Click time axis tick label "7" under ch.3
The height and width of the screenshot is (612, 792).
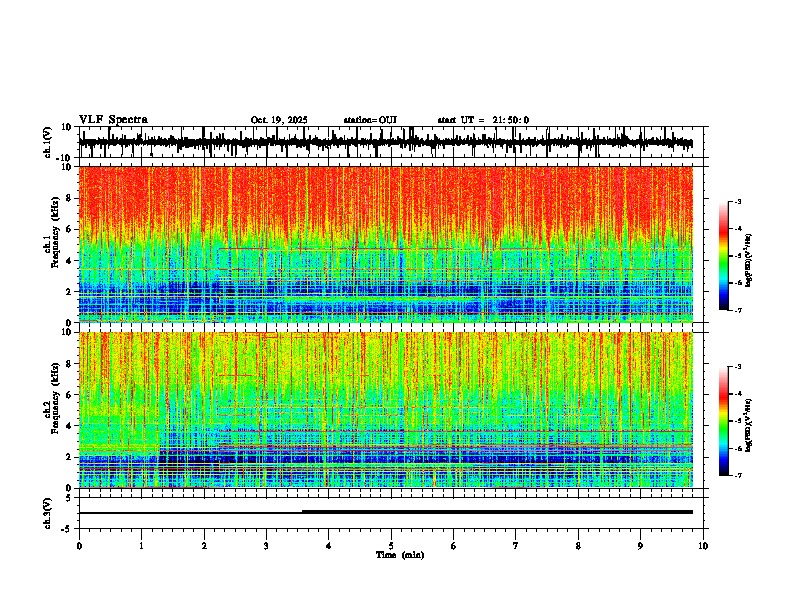coord(516,546)
